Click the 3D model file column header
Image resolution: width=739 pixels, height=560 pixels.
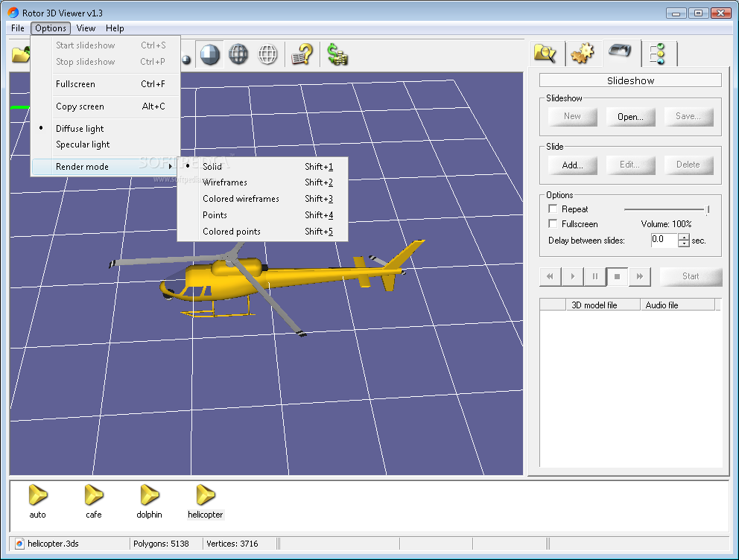click(603, 305)
